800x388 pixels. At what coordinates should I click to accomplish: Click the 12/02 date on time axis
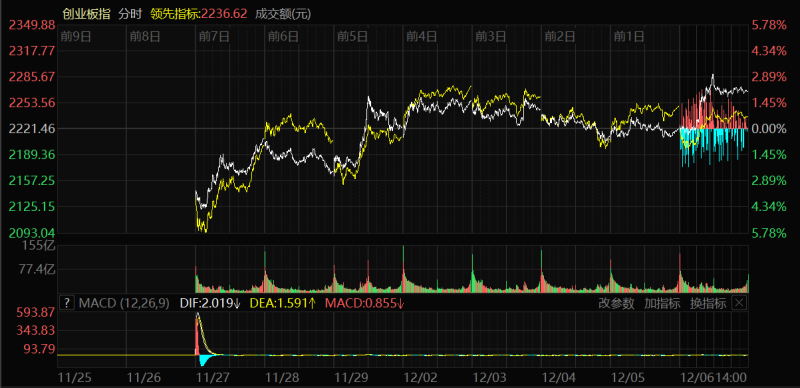(421, 378)
